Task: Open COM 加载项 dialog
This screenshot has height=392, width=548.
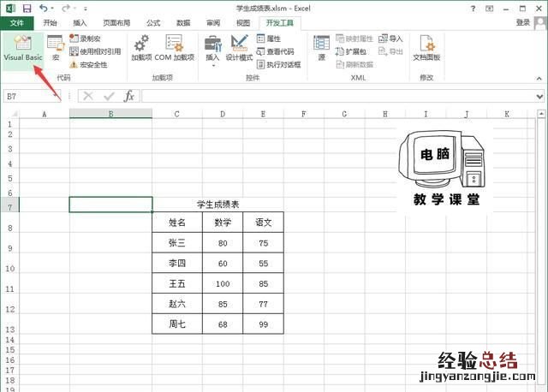Action: click(x=174, y=48)
